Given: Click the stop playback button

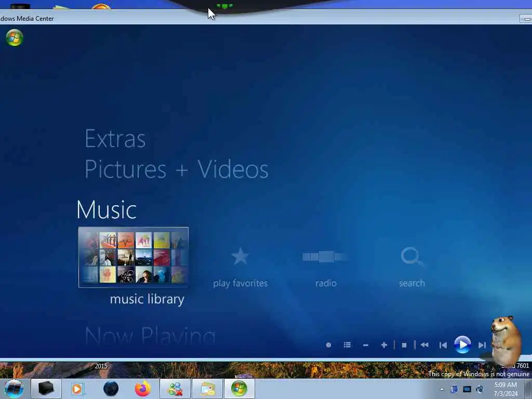Looking at the screenshot, I should pyautogui.click(x=404, y=345).
